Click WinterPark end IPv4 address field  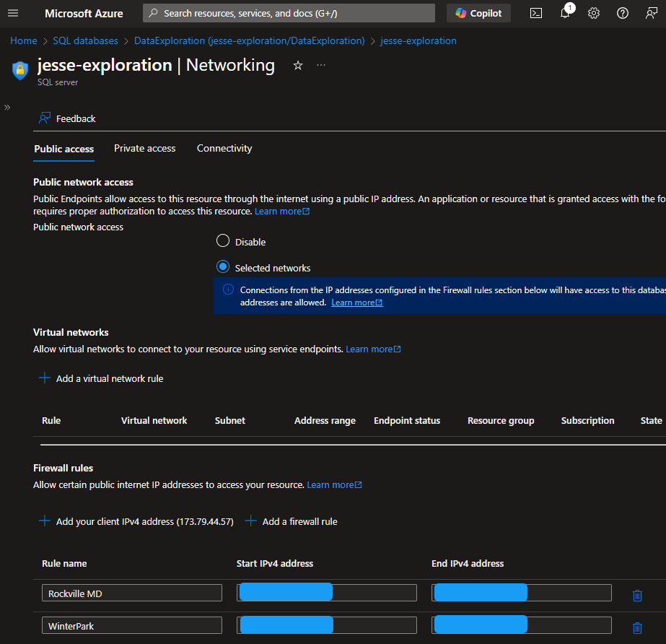coord(522,625)
